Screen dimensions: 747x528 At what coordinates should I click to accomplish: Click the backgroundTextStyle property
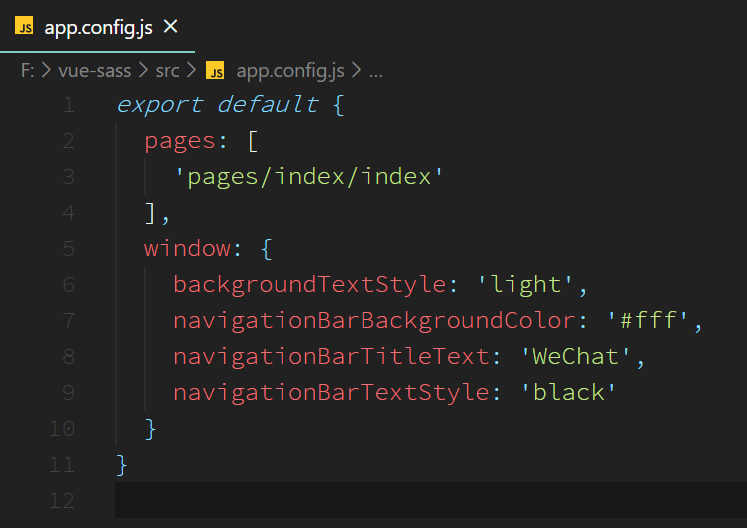310,285
